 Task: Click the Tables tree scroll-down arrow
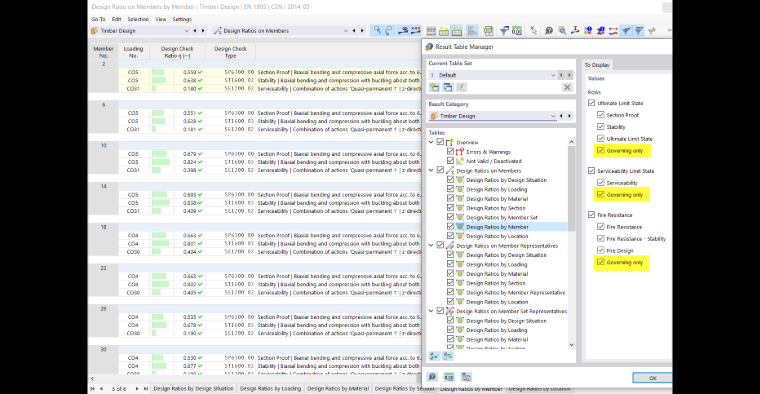[x=571, y=345]
